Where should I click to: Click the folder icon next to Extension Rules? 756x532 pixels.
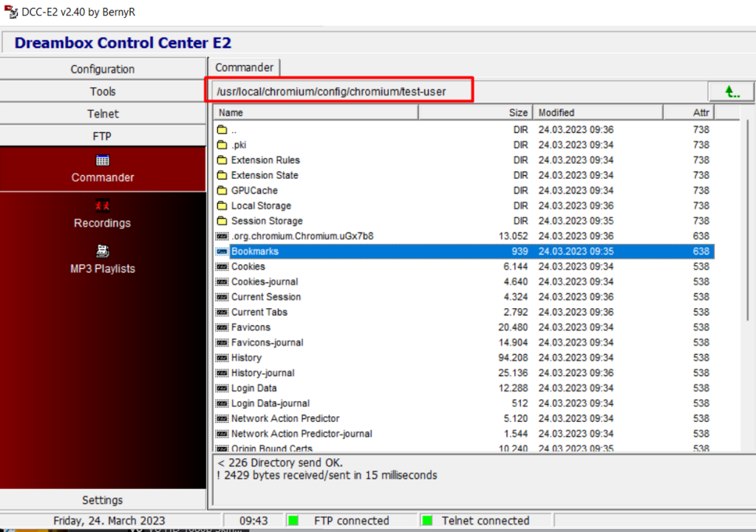pos(222,160)
